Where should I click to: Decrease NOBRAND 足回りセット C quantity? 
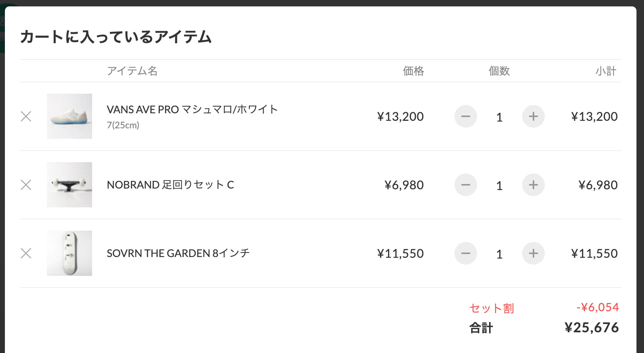tap(465, 185)
